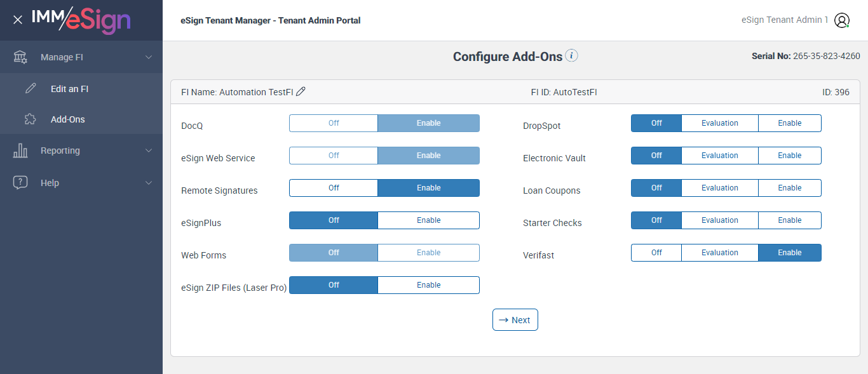Click the Next button
868x374 pixels.
(x=515, y=320)
